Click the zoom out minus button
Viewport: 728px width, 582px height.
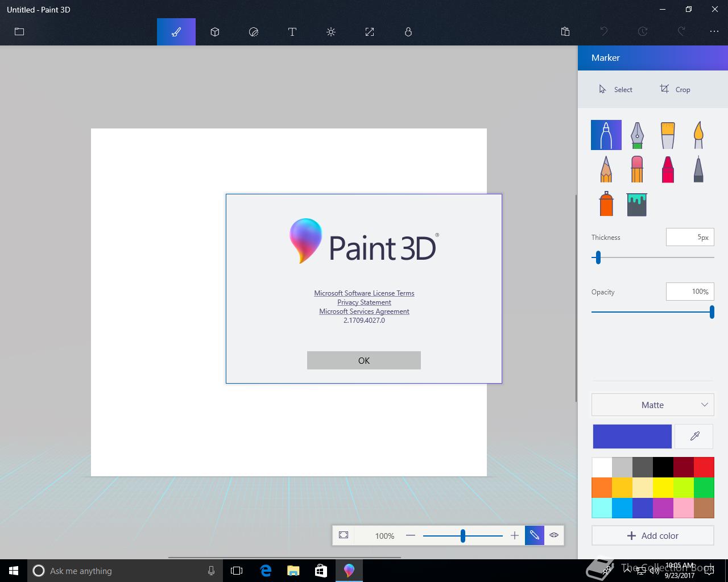411,535
